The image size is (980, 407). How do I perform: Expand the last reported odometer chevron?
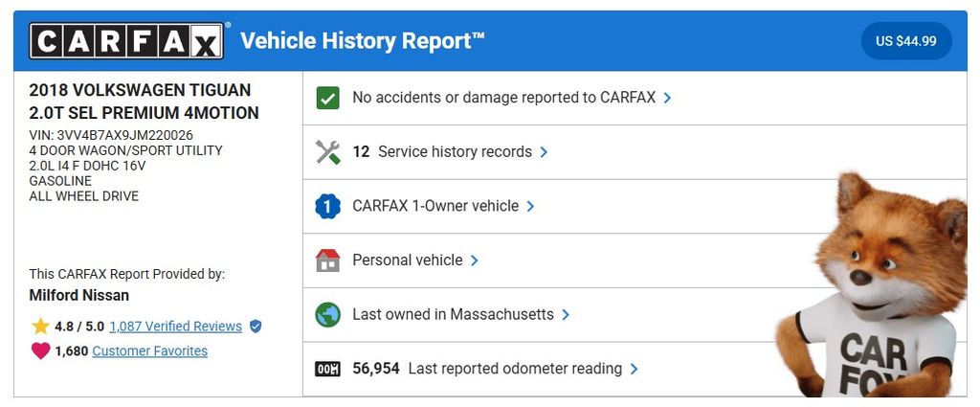(635, 369)
